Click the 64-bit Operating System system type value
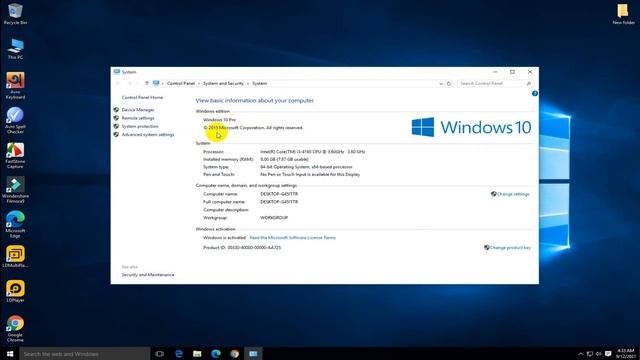This screenshot has height=360, width=640. tap(306, 167)
